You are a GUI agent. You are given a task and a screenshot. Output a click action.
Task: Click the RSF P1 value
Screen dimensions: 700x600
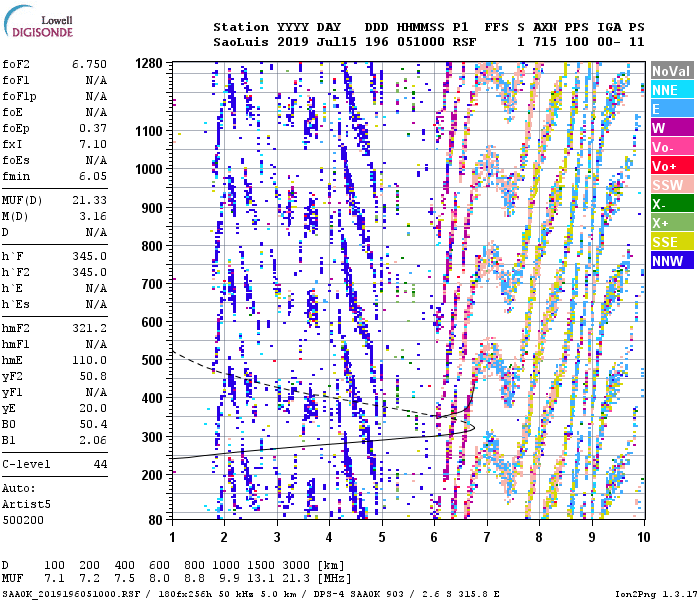(464, 42)
